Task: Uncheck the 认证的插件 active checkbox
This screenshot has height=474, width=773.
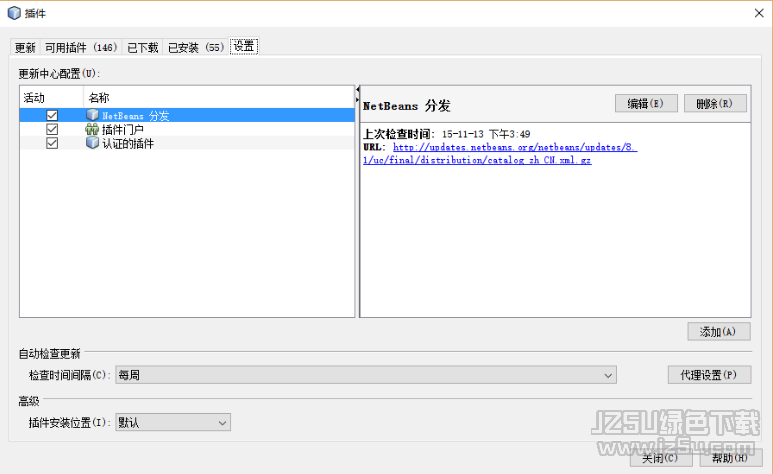Action: (52, 143)
